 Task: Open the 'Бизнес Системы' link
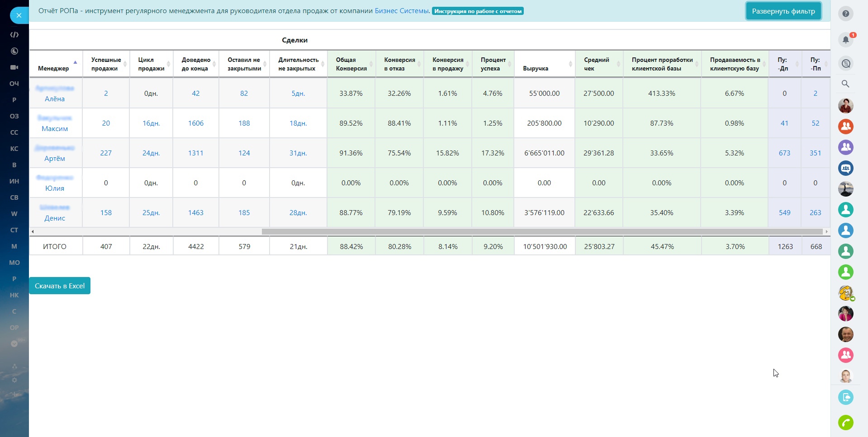pyautogui.click(x=401, y=11)
